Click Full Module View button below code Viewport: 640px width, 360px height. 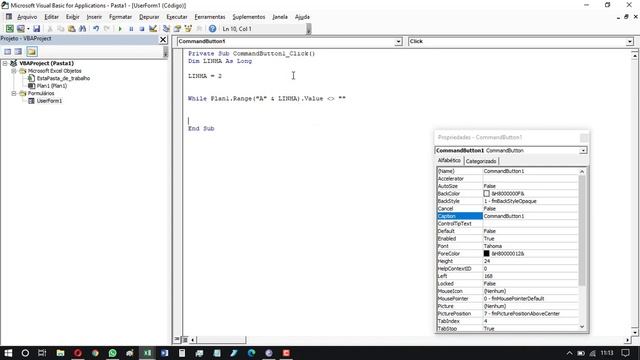point(185,339)
